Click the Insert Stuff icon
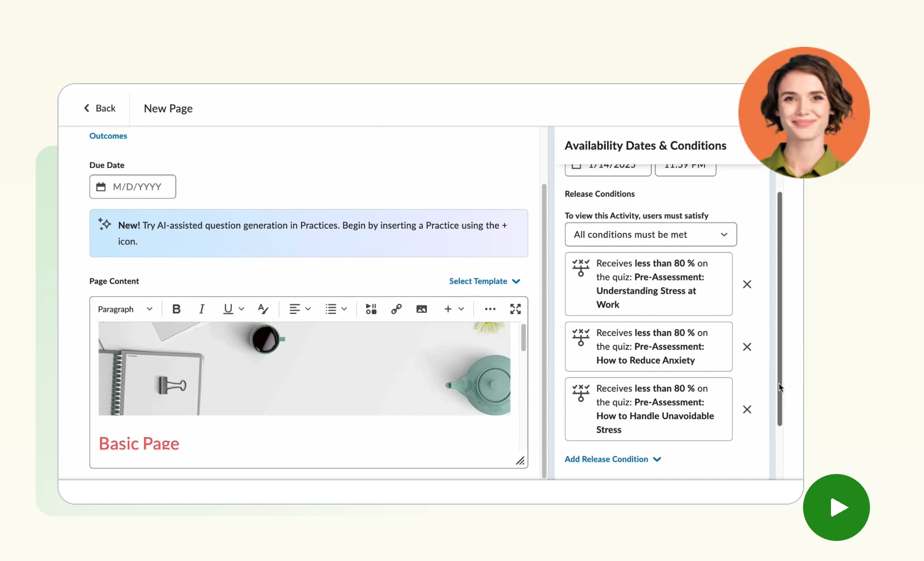Image resolution: width=924 pixels, height=561 pixels. [x=371, y=309]
